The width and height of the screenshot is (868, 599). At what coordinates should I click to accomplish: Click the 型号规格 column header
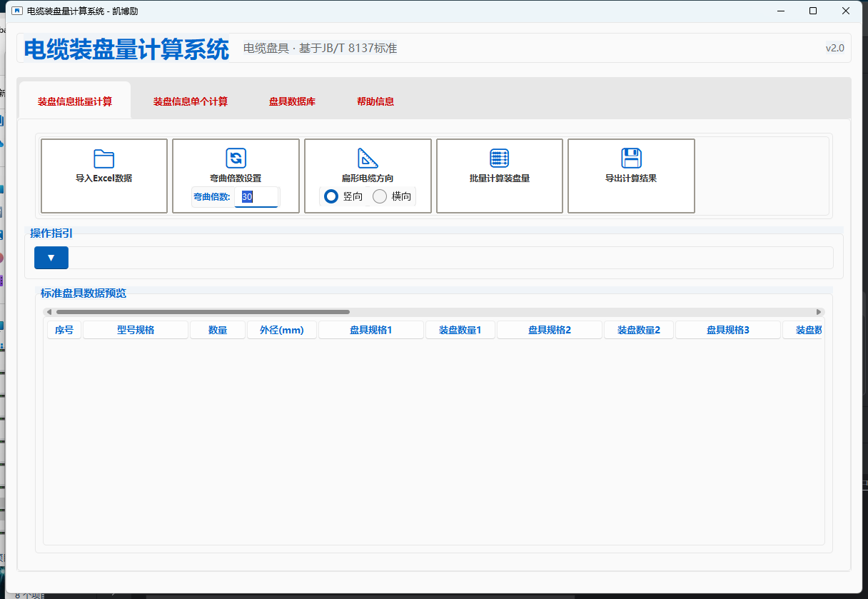click(136, 330)
